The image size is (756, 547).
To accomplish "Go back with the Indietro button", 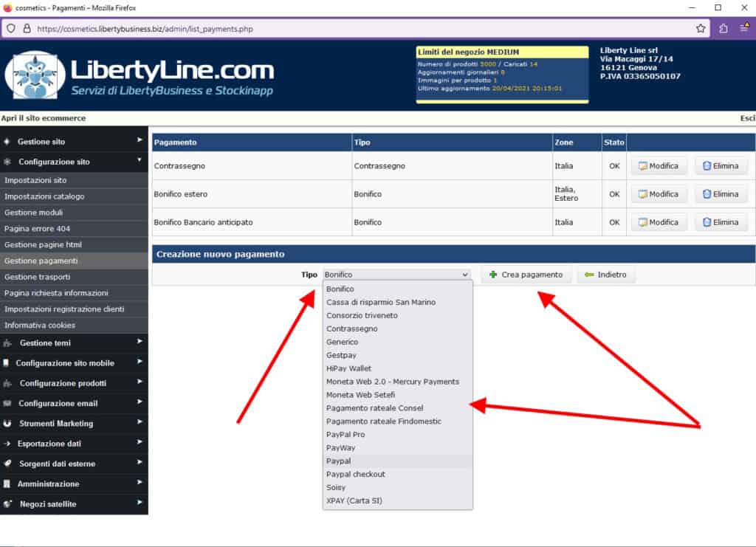I will pyautogui.click(x=606, y=275).
